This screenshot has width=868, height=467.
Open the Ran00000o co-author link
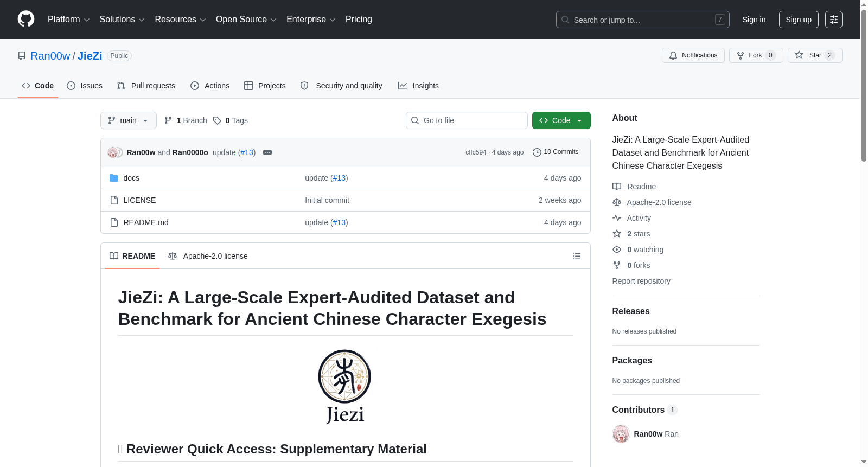(x=190, y=152)
